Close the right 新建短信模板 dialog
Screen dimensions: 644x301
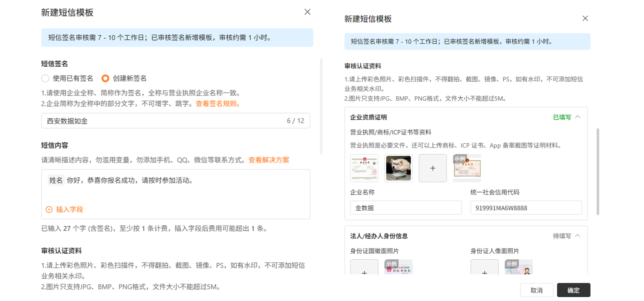pos(585,18)
